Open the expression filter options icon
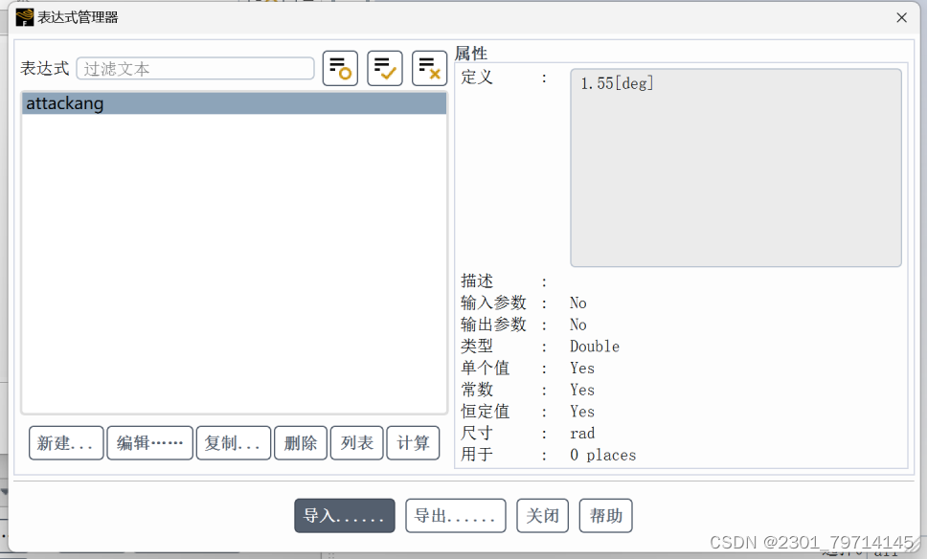The height and width of the screenshot is (560, 928). pos(340,67)
